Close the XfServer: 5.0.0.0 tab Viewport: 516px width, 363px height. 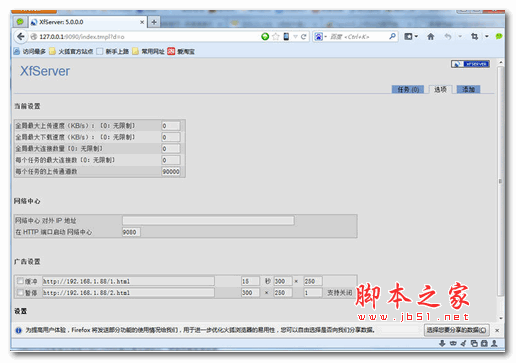pos(142,22)
